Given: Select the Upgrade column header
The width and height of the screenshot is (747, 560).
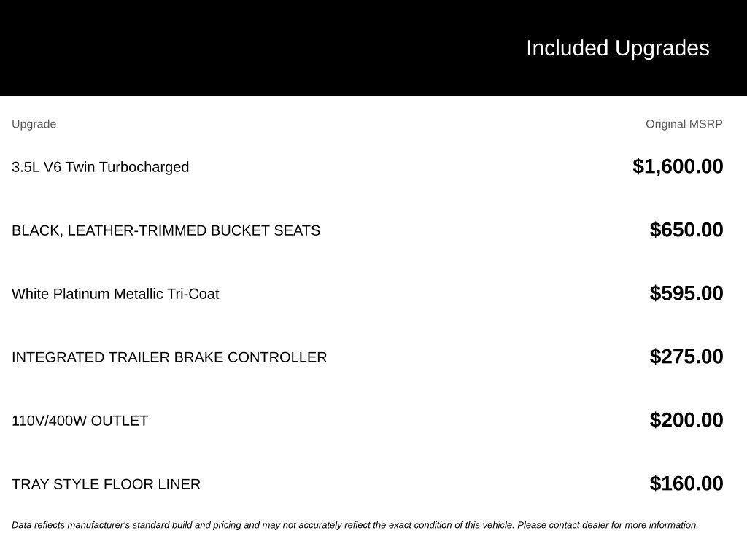Looking at the screenshot, I should (x=34, y=124).
